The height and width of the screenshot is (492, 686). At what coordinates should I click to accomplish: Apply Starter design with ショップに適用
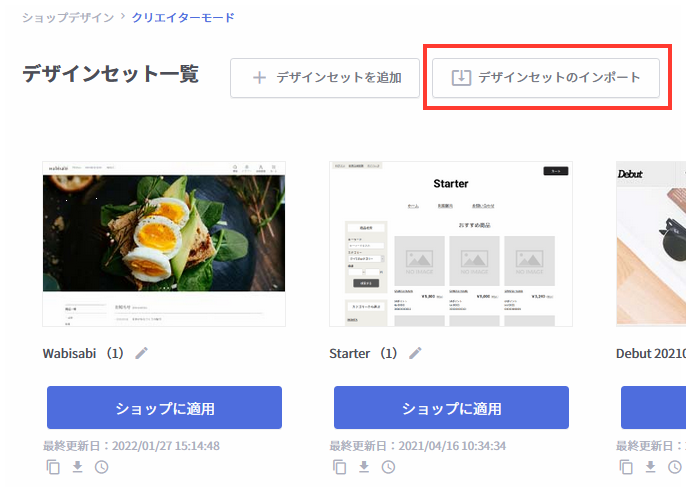coord(451,408)
